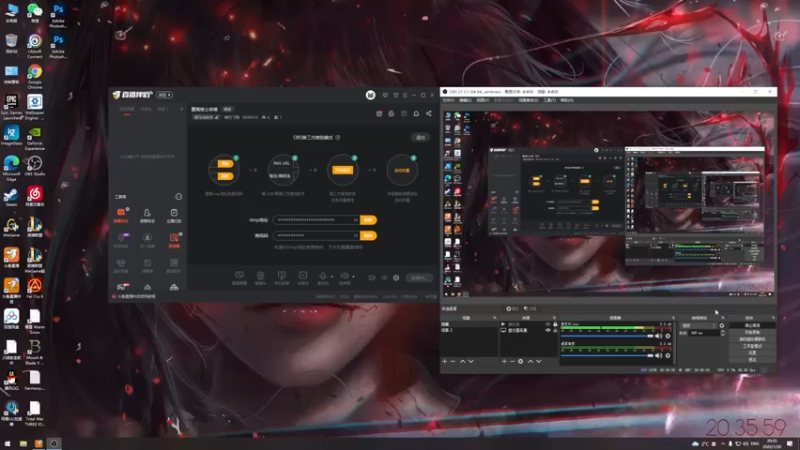Viewport: 800px width, 450px height.
Task: Collapse toolbox section with circled minus icon
Action: coord(179,196)
